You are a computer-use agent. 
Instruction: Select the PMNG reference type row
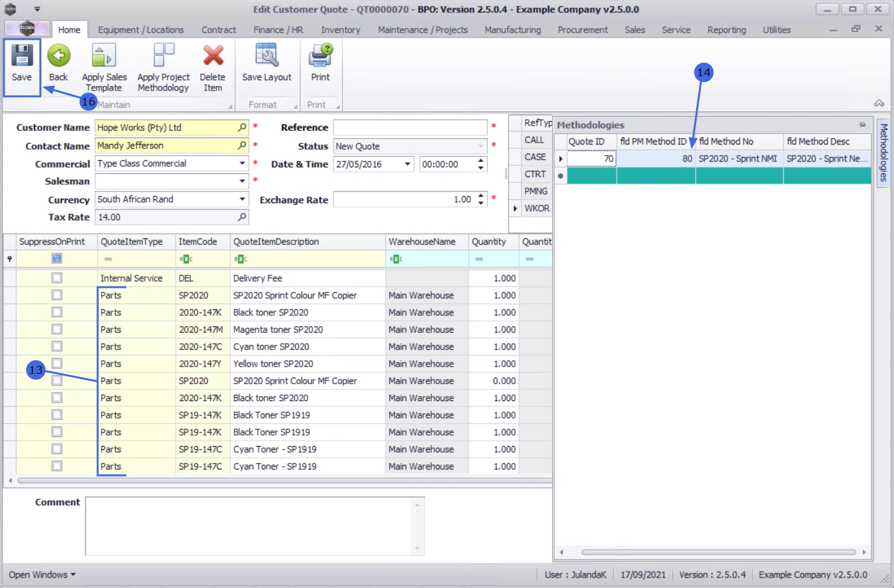point(536,191)
